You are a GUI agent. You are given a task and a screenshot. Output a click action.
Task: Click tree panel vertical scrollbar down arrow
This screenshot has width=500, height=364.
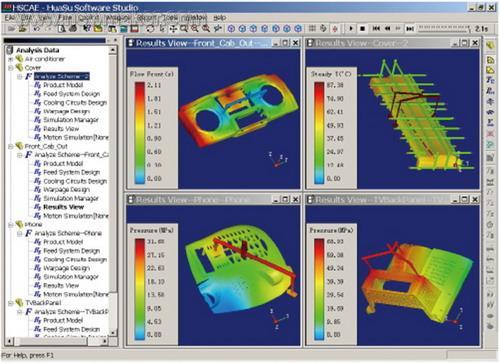click(x=113, y=332)
